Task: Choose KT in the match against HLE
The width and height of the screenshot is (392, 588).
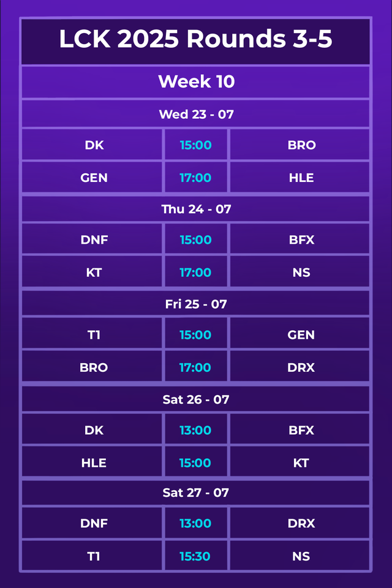Action: point(301,463)
